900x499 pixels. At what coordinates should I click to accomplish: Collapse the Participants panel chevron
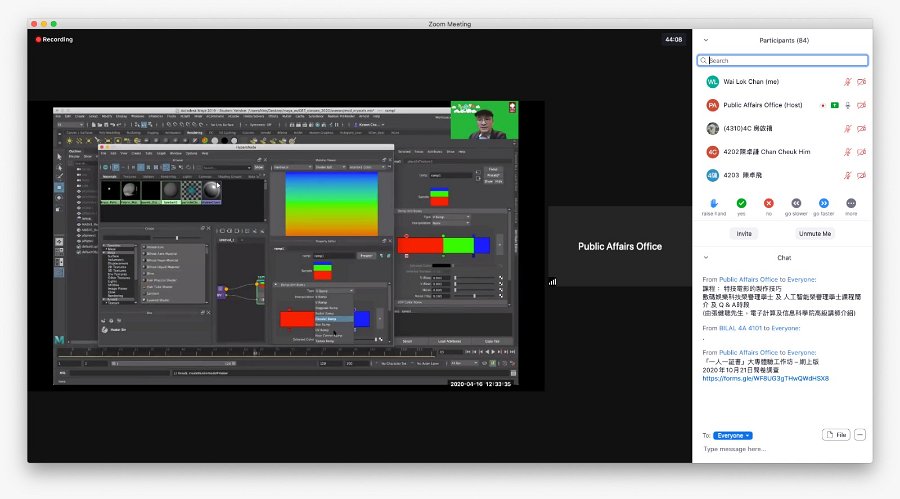[x=706, y=40]
